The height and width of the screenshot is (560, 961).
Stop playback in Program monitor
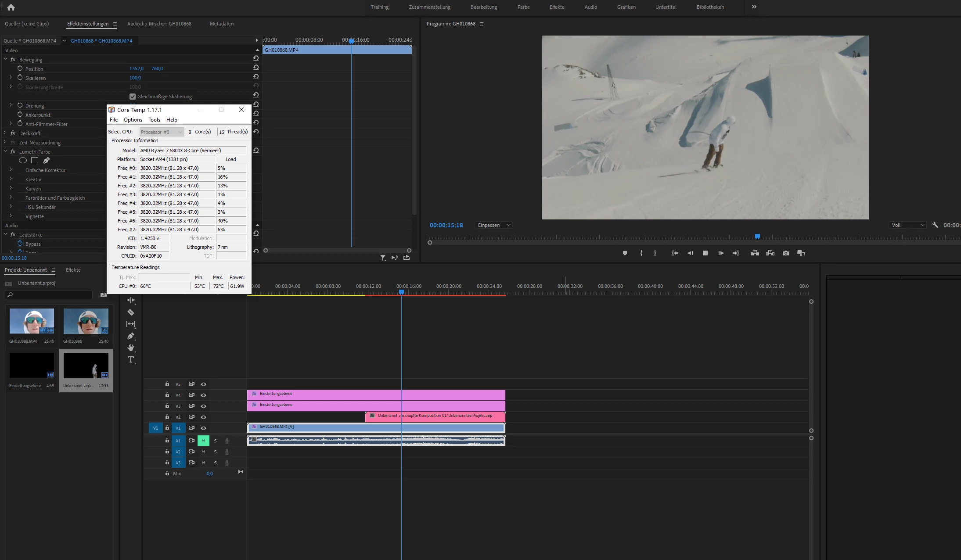705,253
